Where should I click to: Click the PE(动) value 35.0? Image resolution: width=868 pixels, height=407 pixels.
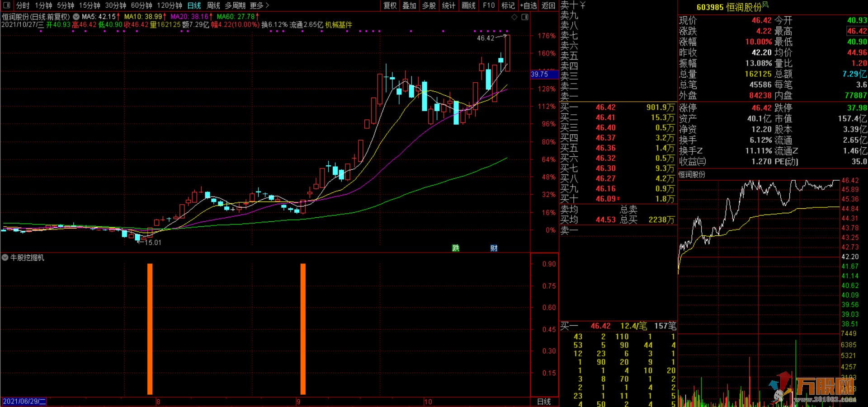click(x=859, y=161)
